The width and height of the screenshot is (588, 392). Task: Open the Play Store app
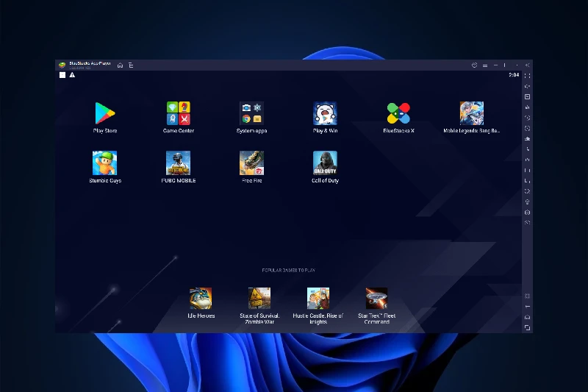pos(104,113)
